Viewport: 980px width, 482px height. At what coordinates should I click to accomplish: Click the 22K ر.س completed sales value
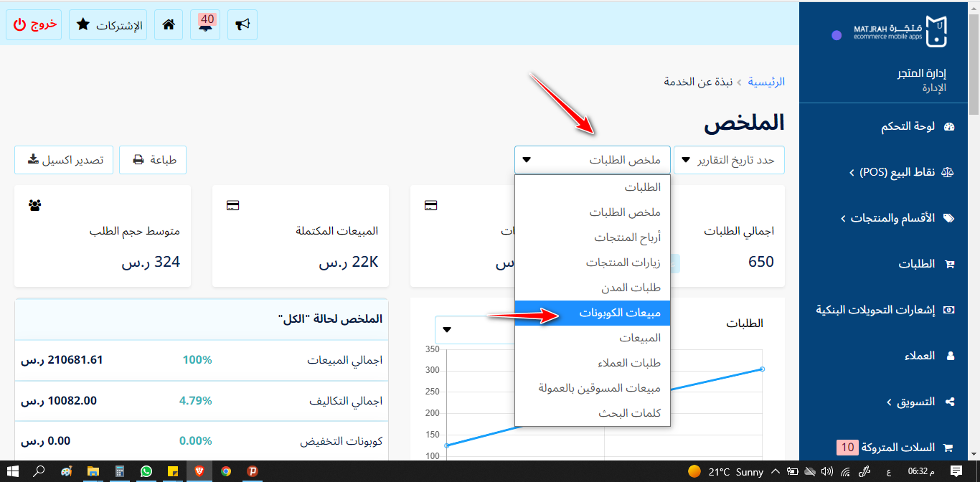pyautogui.click(x=348, y=262)
